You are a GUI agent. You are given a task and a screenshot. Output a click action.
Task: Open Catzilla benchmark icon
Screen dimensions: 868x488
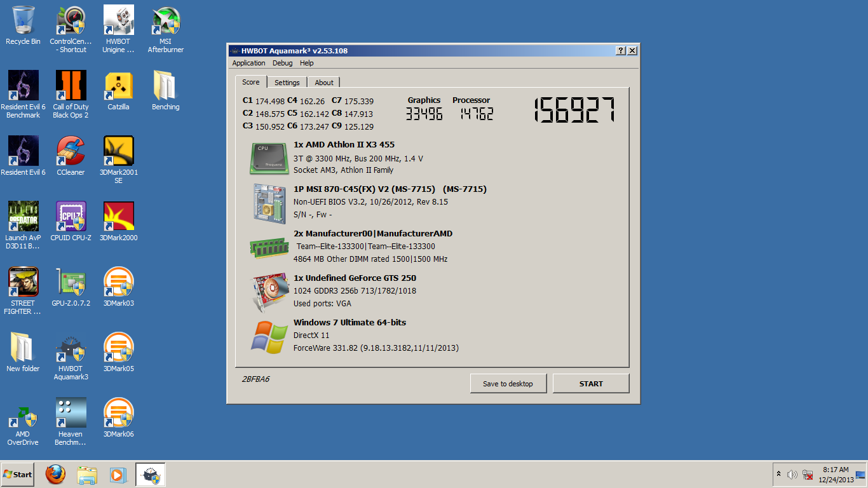pyautogui.click(x=118, y=90)
